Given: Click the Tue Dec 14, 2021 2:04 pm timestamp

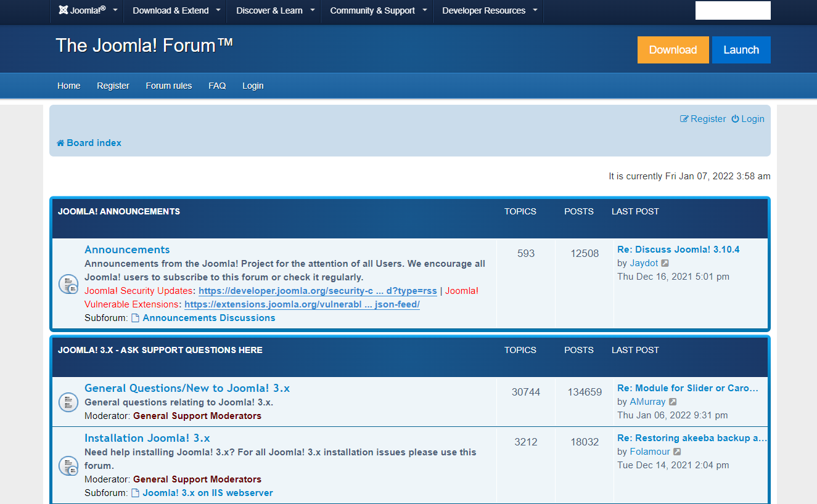Looking at the screenshot, I should [673, 465].
